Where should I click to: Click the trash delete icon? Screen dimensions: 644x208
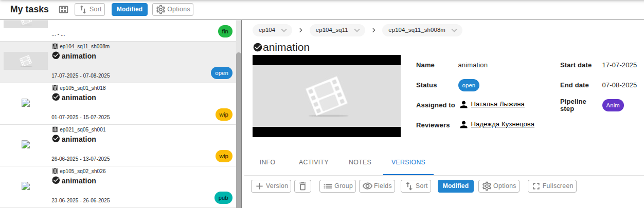point(302,186)
